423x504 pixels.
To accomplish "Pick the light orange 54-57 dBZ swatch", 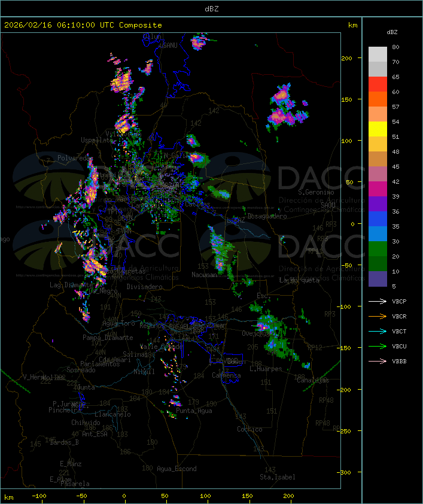I will pyautogui.click(x=378, y=114).
